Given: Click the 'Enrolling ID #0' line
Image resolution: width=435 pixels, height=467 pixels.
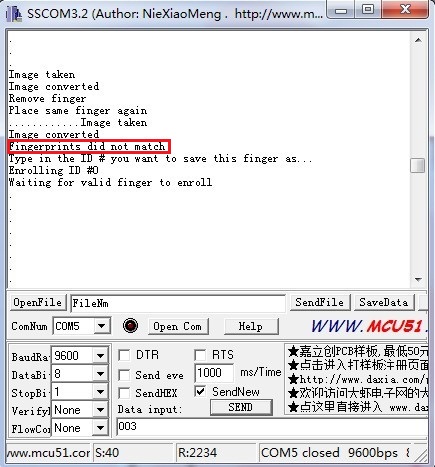Looking at the screenshot, I should tap(53, 171).
